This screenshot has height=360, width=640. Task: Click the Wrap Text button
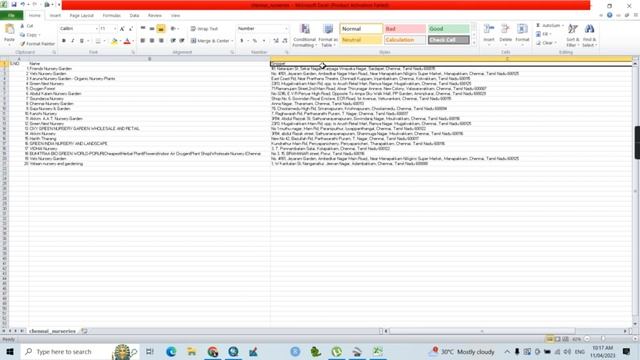click(x=204, y=29)
